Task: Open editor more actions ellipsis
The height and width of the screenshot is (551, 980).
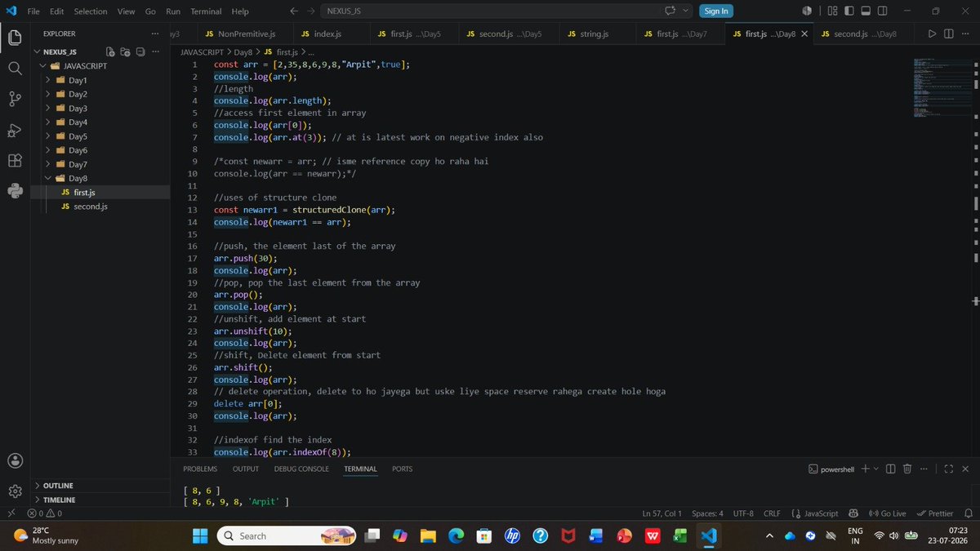Action: coord(966,33)
